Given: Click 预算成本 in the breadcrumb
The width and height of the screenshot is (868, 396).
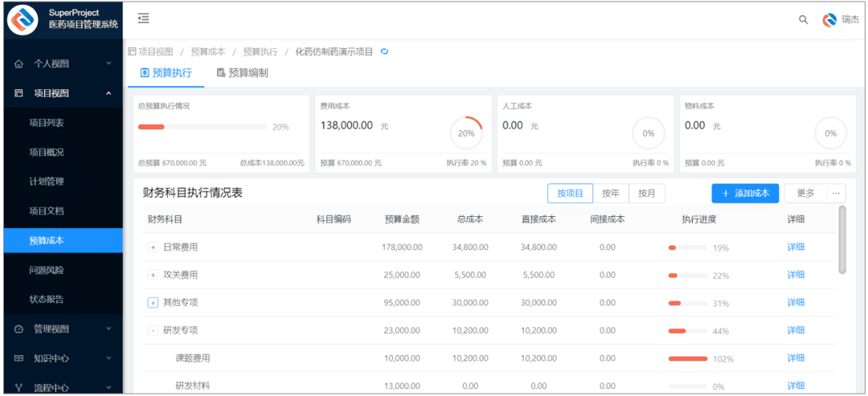Looking at the screenshot, I should pos(208,51).
